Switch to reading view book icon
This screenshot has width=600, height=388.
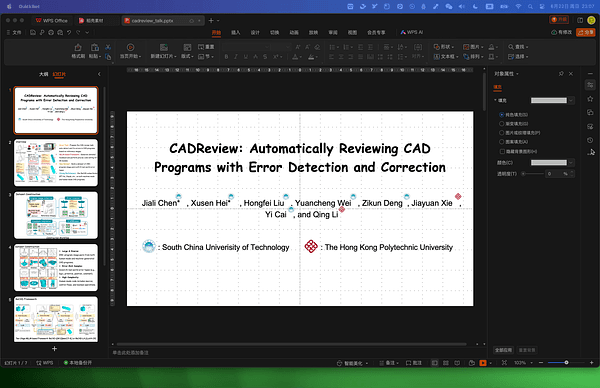(457, 363)
